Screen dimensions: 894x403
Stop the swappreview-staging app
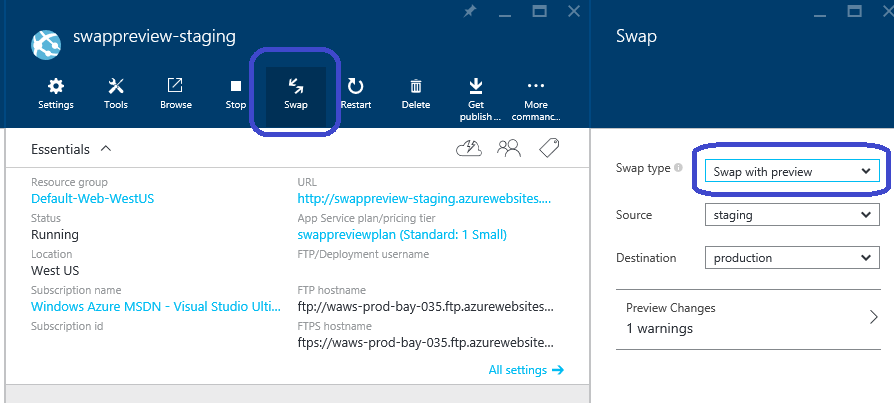coord(235,94)
